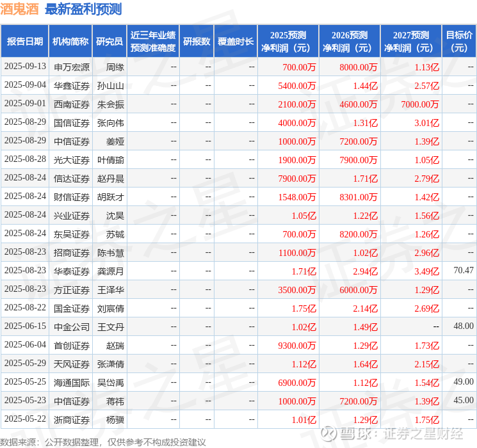Click the 7000.00万 2027 forecast value

click(420, 104)
